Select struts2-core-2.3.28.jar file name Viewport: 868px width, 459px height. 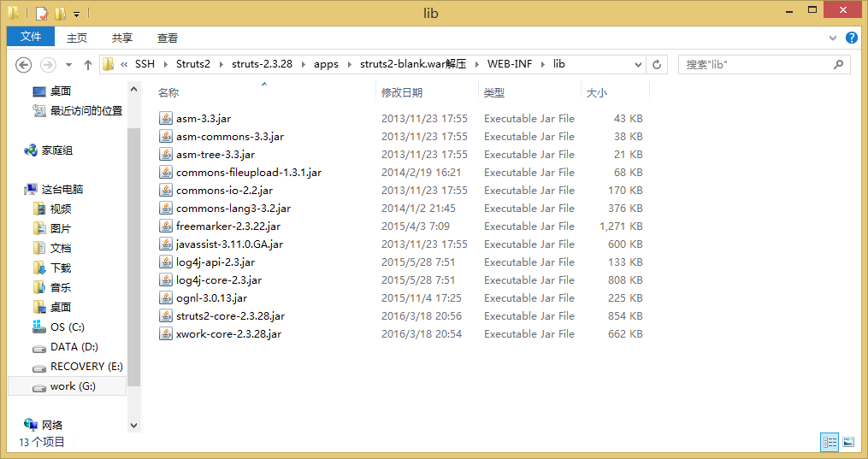pos(230,316)
